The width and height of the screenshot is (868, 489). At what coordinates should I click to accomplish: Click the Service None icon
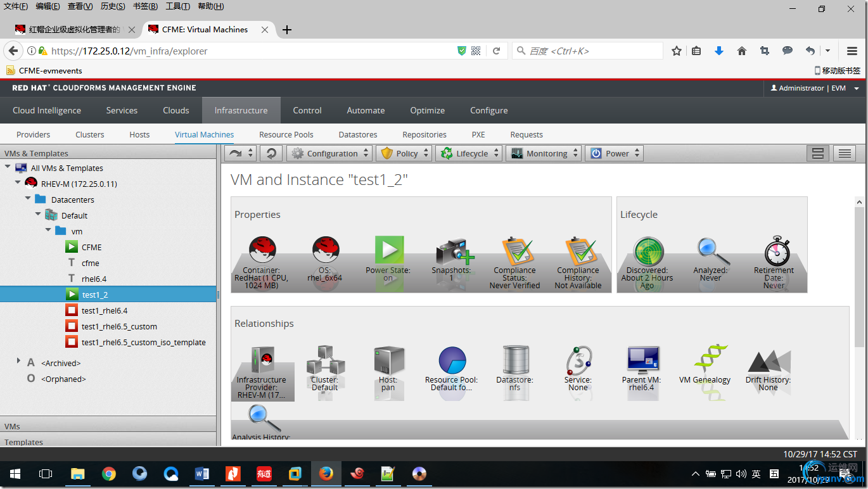[x=579, y=360]
